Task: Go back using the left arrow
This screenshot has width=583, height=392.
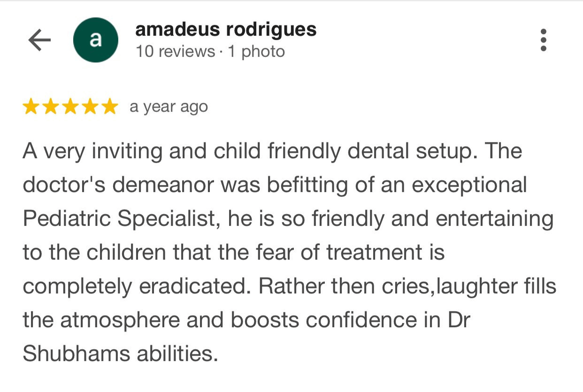Action: click(x=39, y=40)
